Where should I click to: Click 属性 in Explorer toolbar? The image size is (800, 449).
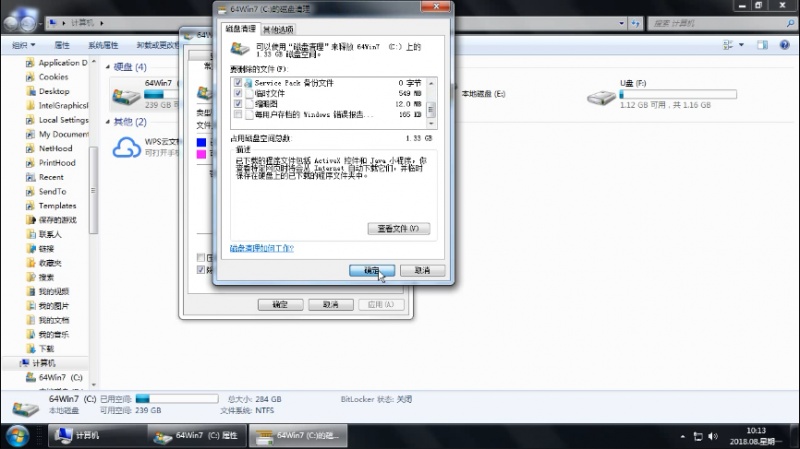[x=62, y=45]
